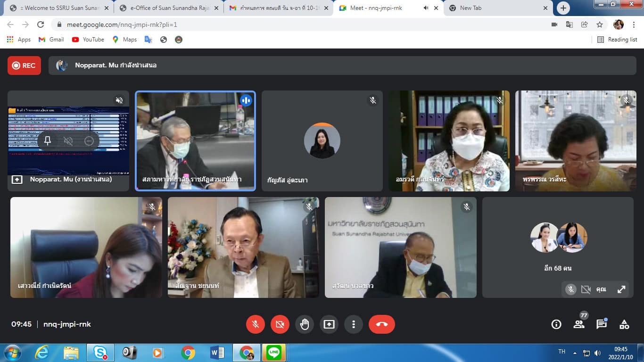Mute the presentation tile audio
The width and height of the screenshot is (644, 362).
pos(68,140)
